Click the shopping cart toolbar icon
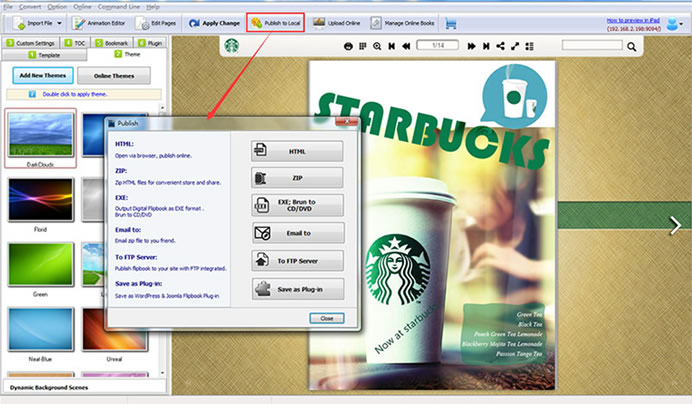692x404 pixels. tap(451, 23)
